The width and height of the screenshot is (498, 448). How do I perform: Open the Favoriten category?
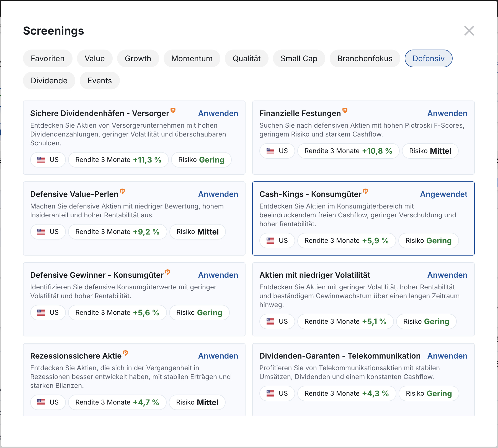48,58
